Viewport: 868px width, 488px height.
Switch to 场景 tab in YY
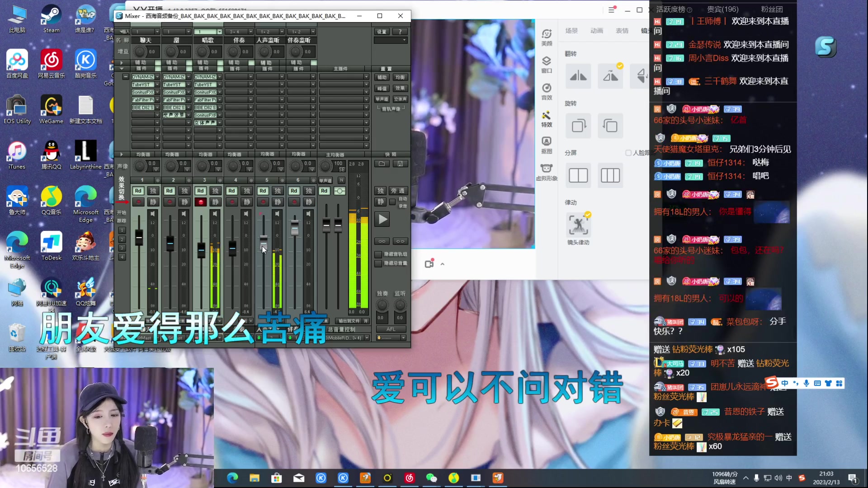tap(571, 31)
